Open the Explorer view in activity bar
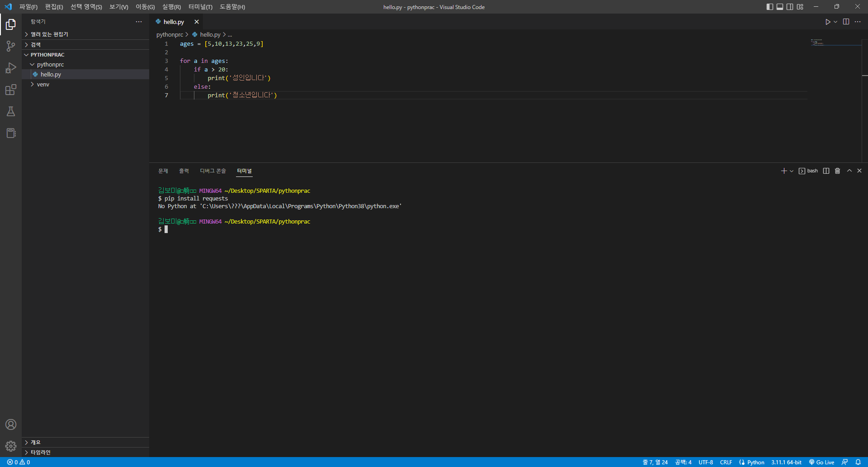Image resolution: width=868 pixels, height=467 pixels. click(x=11, y=24)
